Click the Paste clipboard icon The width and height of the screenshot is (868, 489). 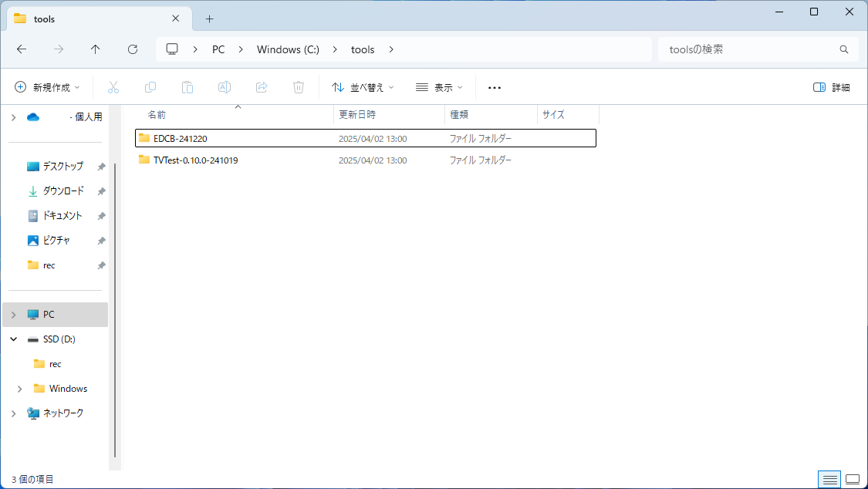187,87
